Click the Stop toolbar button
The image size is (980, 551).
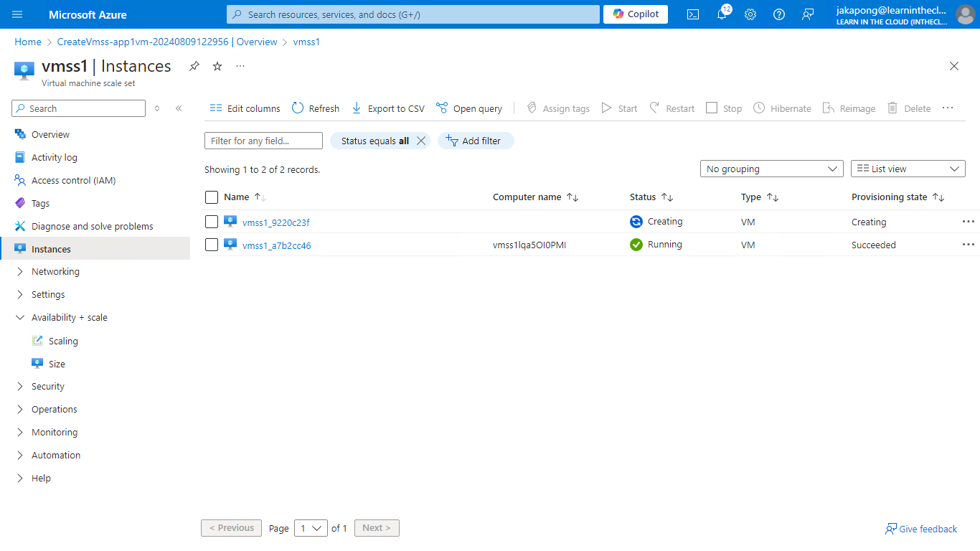(724, 108)
